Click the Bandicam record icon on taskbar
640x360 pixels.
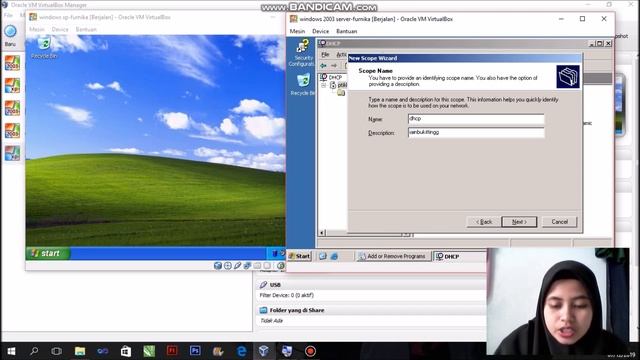310,351
